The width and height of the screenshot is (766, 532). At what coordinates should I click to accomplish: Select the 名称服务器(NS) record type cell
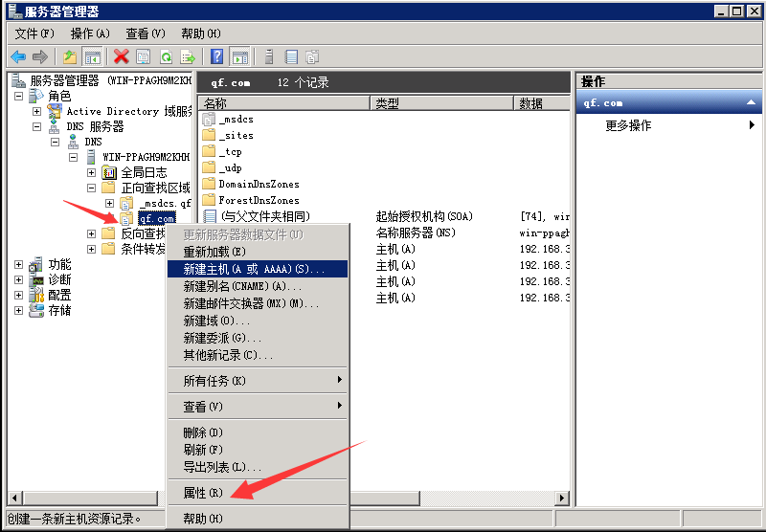tap(416, 233)
